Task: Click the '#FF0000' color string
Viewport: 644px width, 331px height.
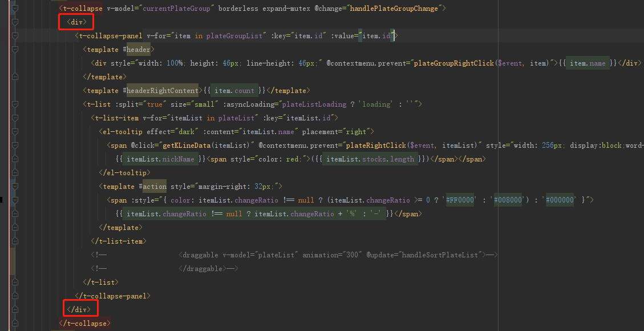Action: [459, 200]
